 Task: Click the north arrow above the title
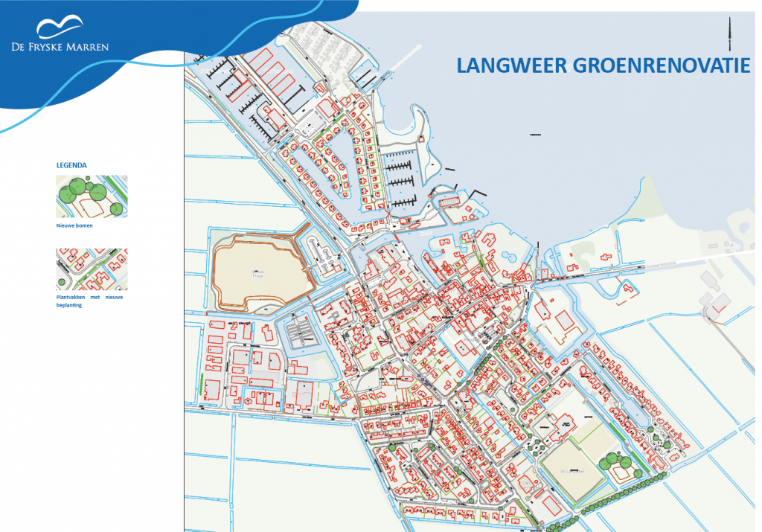730,33
